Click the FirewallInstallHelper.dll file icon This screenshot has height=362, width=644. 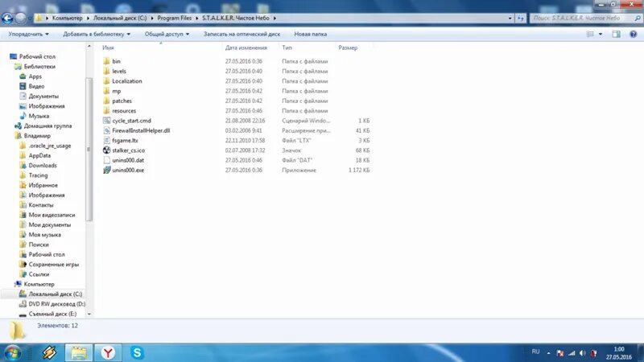[x=106, y=130]
